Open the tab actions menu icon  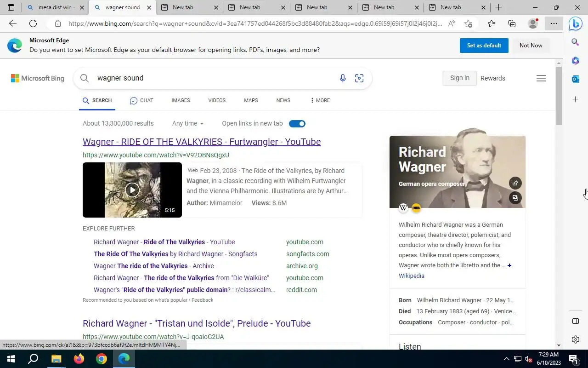tap(11, 7)
